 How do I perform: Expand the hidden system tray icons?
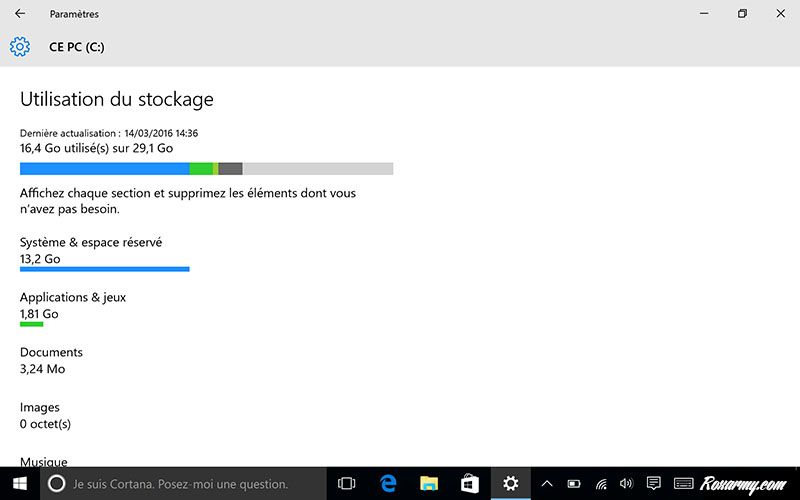point(547,483)
